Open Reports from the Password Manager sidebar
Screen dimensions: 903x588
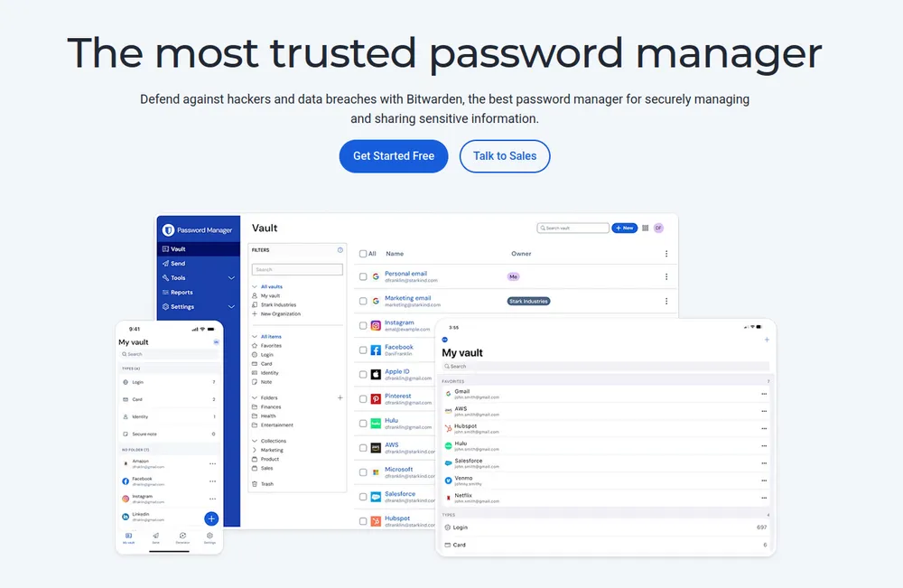[179, 293]
